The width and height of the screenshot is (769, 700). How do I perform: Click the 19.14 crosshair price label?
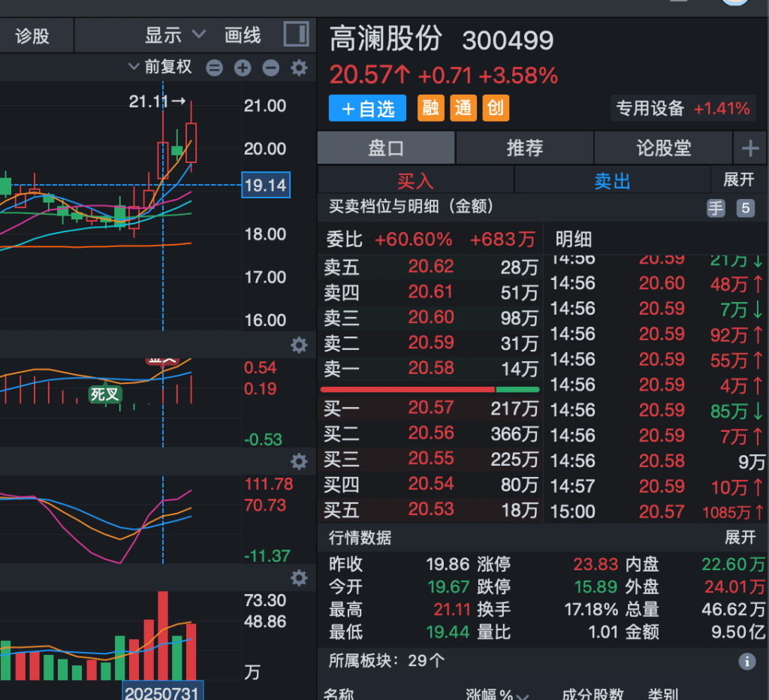coord(266,185)
